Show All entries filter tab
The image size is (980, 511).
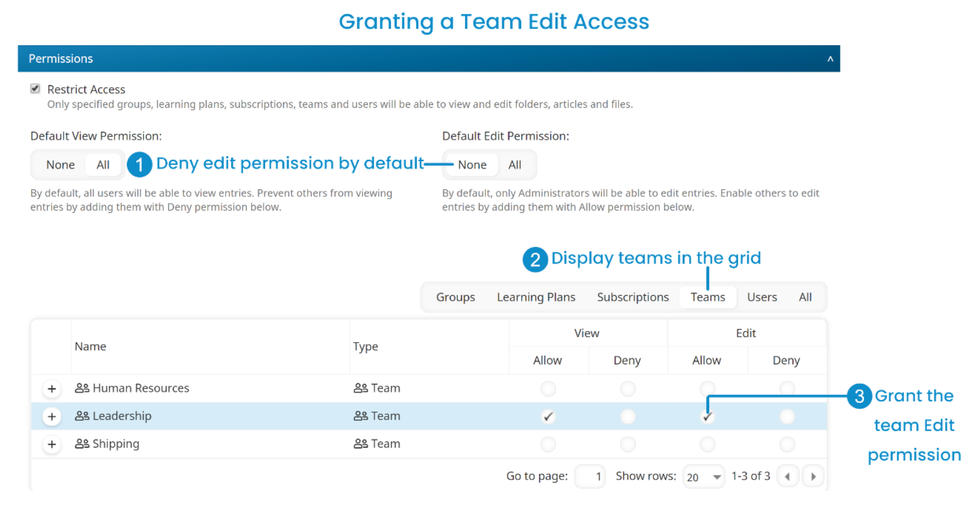805,297
